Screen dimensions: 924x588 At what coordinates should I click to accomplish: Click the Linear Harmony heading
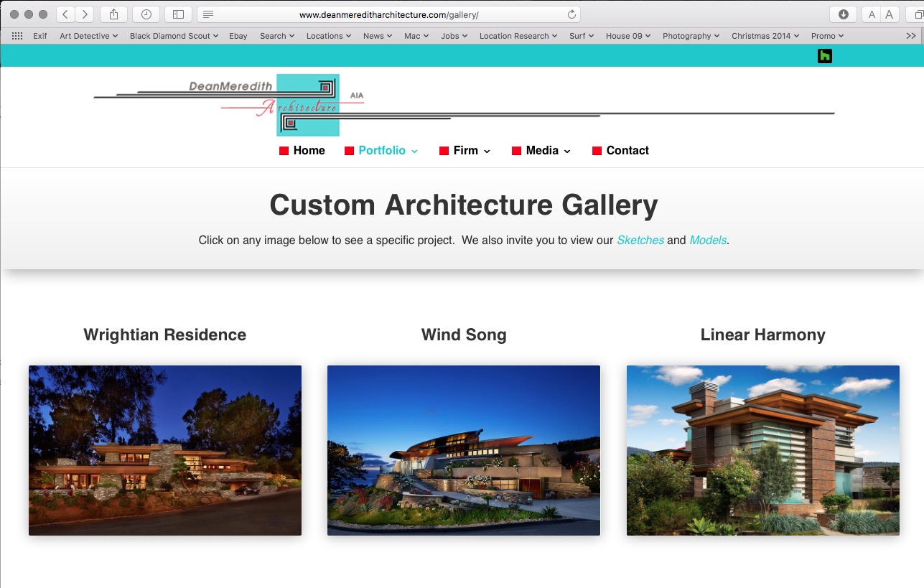click(x=763, y=335)
